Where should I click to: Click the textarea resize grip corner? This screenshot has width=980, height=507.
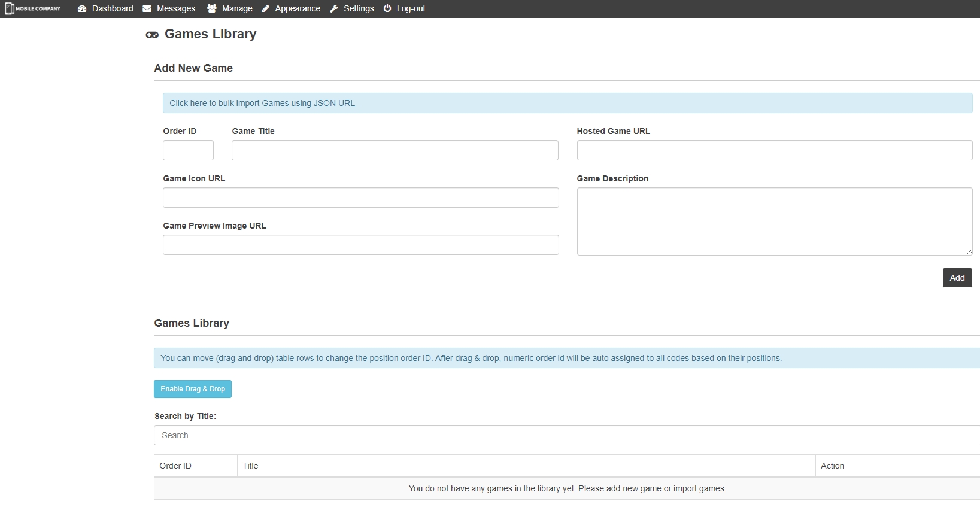pos(969,251)
